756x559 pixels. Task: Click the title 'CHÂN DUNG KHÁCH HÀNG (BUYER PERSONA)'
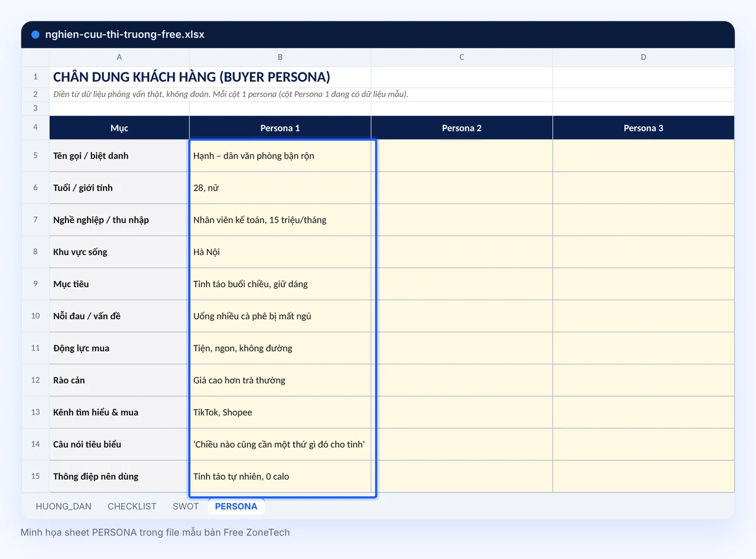pos(192,77)
